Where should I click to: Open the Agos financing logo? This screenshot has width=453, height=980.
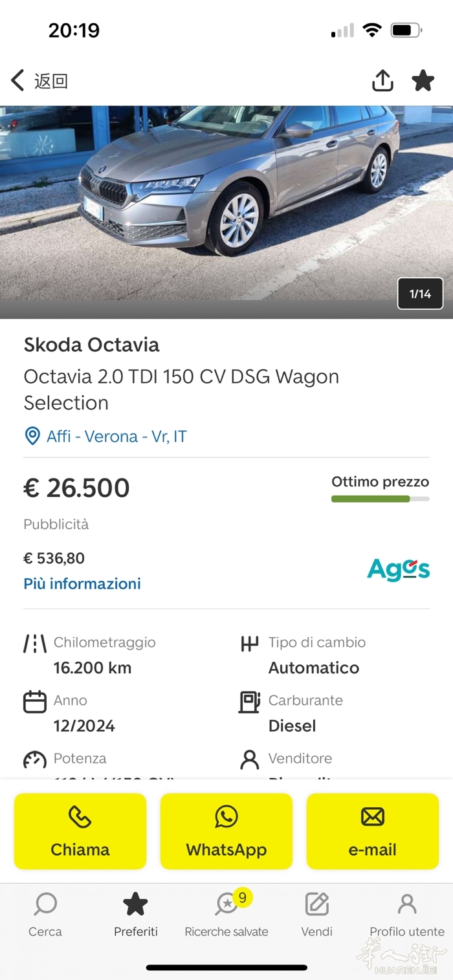click(398, 569)
